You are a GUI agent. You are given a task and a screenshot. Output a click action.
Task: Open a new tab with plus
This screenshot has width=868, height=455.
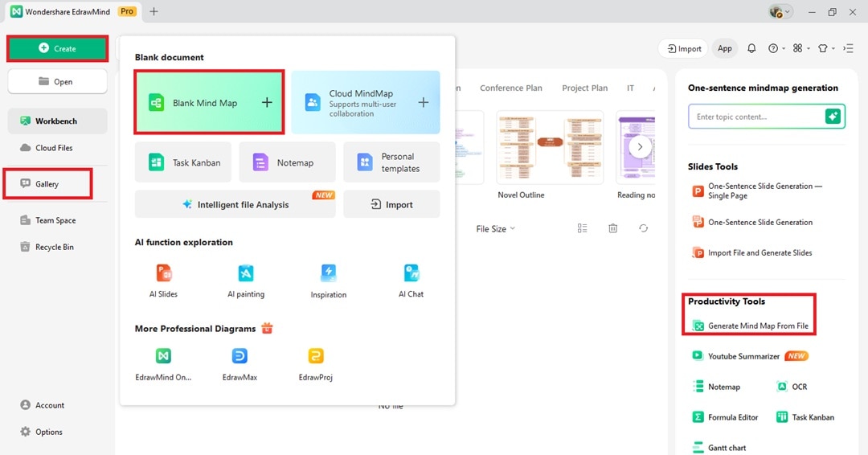coord(154,11)
